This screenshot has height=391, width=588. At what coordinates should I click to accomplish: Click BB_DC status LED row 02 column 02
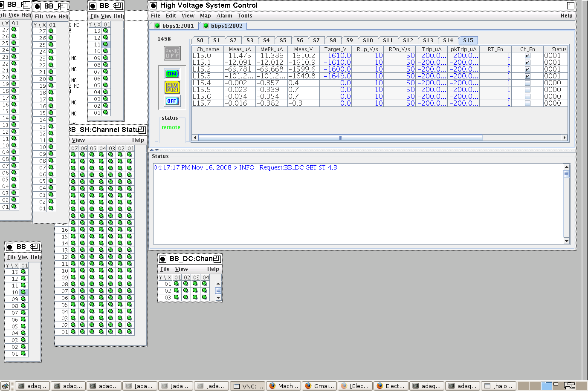[x=185, y=290]
